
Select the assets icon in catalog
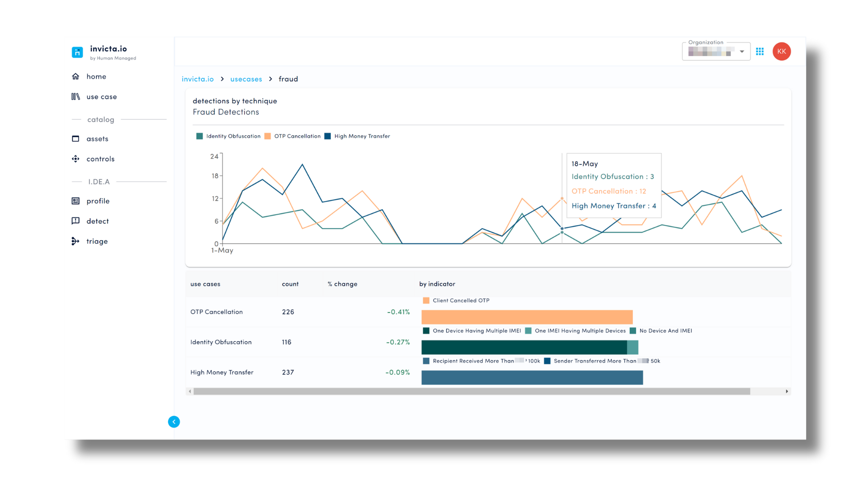[x=75, y=139]
